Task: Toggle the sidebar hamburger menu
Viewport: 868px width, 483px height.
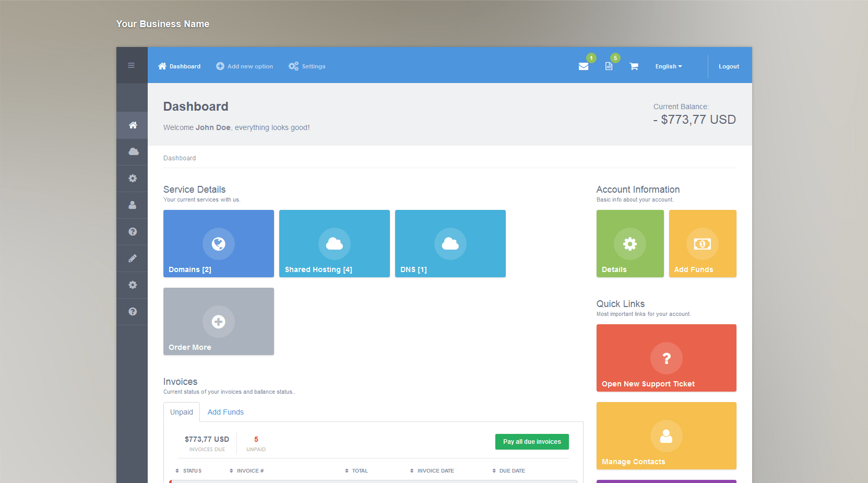Action: coord(132,65)
